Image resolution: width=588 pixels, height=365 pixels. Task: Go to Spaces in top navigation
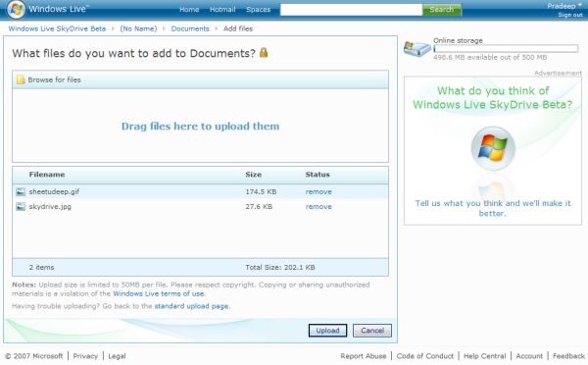[x=258, y=10]
